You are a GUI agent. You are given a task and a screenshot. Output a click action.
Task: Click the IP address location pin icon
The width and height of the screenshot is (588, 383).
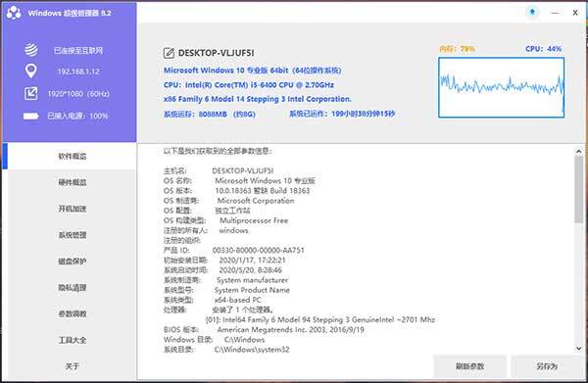[x=31, y=72]
